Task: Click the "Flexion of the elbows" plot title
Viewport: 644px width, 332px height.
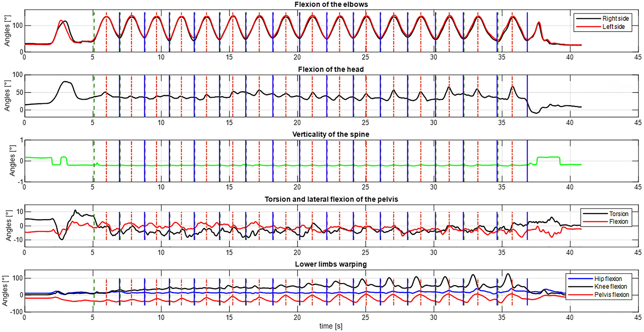Action: [x=331, y=4]
